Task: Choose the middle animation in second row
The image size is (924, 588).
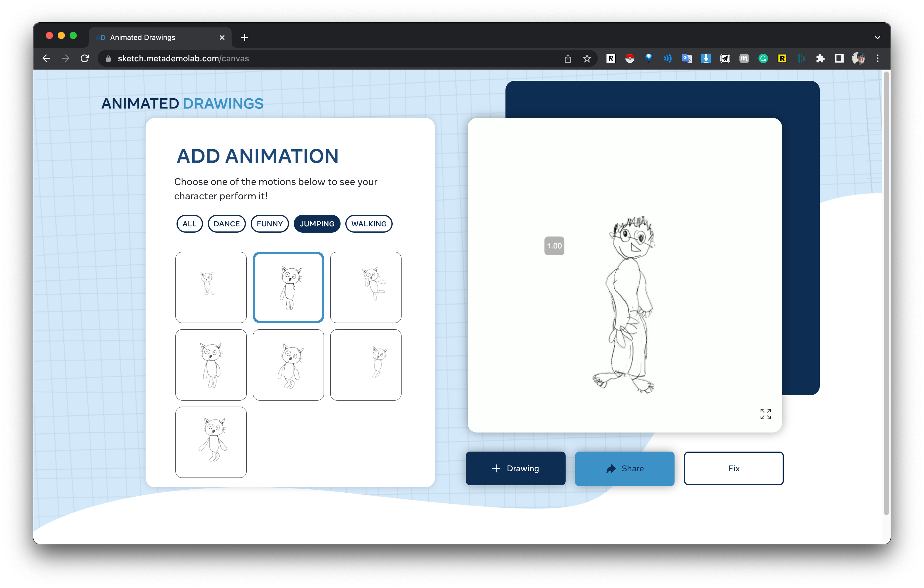Action: pyautogui.click(x=288, y=365)
